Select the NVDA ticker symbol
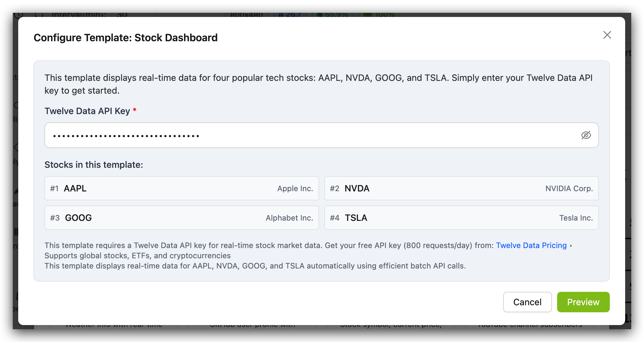This screenshot has height=342, width=644. [357, 189]
